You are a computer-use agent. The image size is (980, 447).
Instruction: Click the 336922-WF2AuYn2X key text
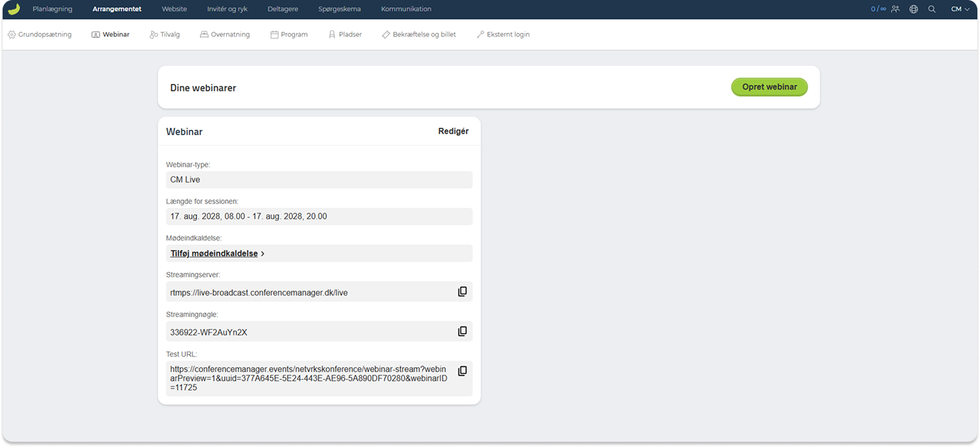pyautogui.click(x=209, y=332)
